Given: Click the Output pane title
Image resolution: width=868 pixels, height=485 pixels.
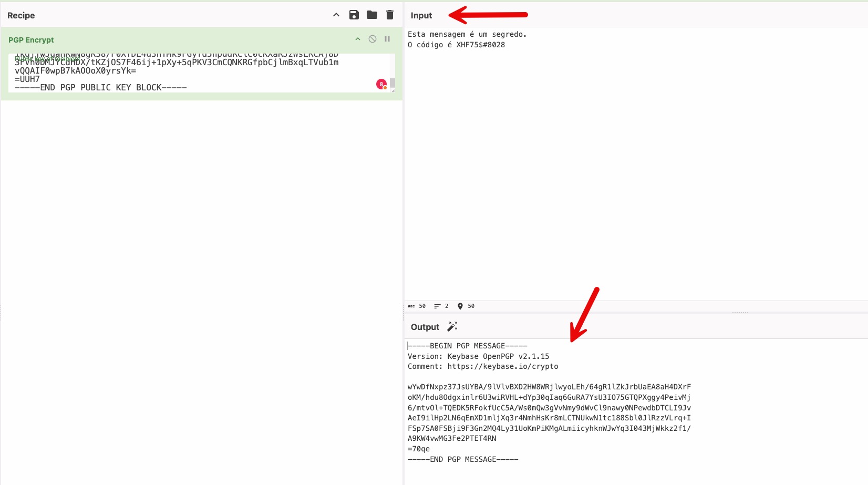Looking at the screenshot, I should point(425,327).
